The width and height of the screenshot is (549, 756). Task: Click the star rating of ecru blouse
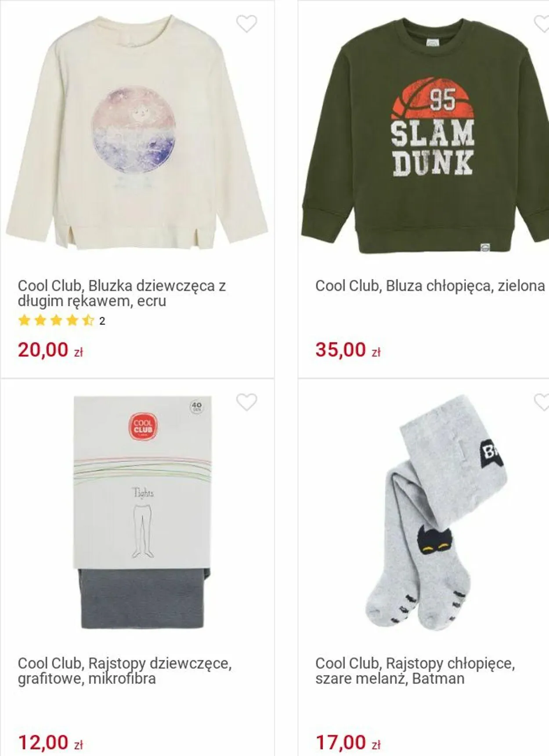click(x=56, y=321)
